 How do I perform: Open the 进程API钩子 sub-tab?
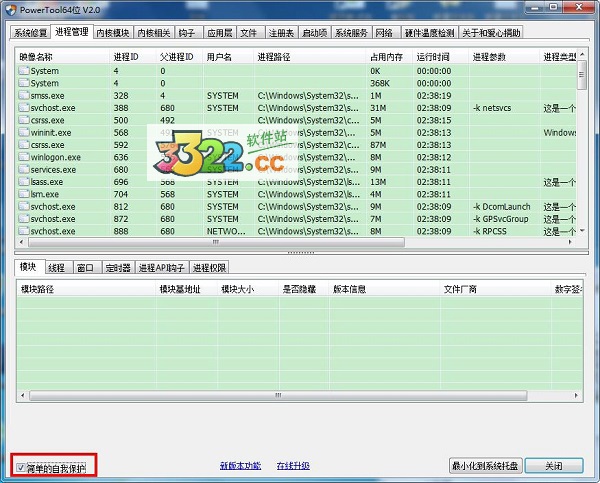click(x=162, y=267)
